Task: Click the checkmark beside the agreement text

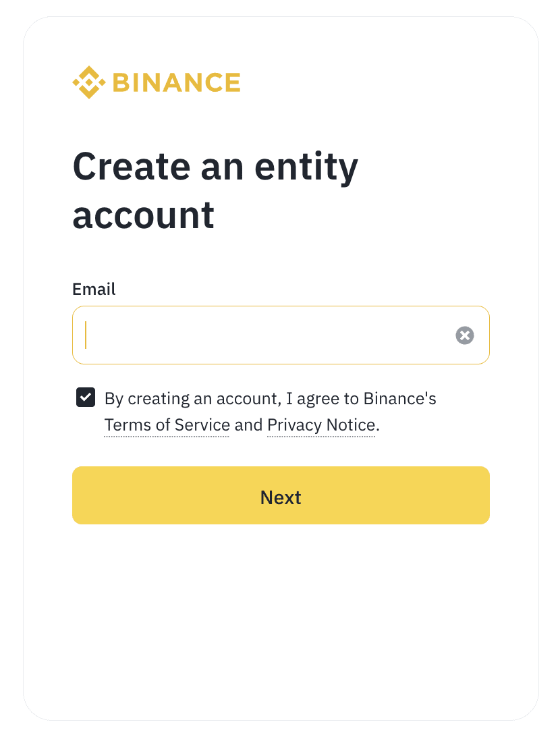Action: tap(86, 397)
